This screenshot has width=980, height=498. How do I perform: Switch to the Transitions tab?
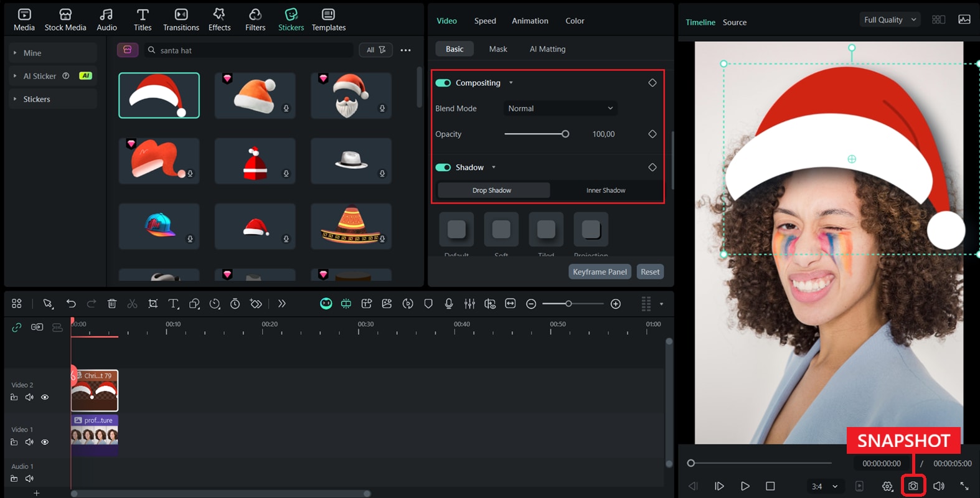(x=181, y=20)
